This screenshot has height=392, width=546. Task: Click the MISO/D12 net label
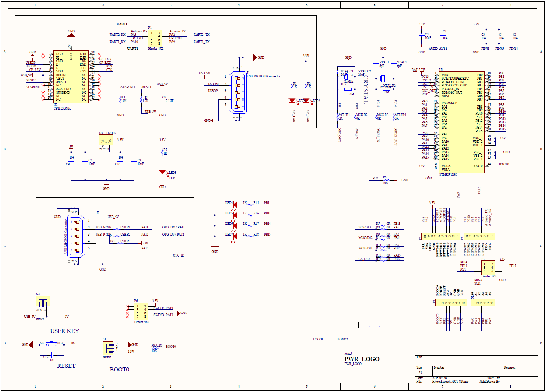(x=365, y=238)
